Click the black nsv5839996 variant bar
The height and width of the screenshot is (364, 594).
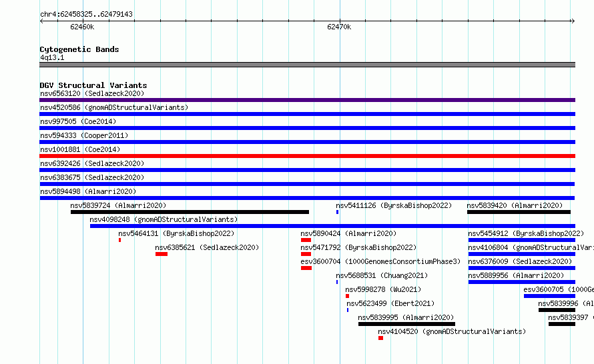[557, 310]
